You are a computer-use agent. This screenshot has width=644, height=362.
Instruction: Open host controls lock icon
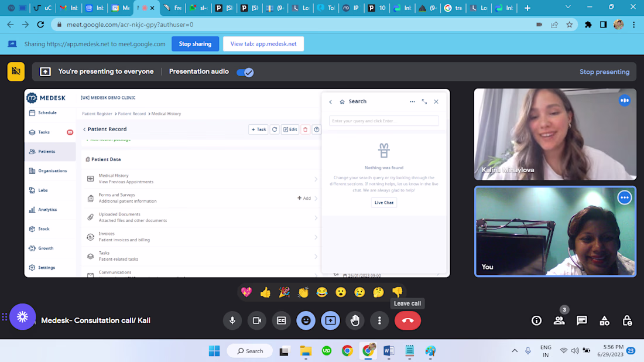(x=627, y=320)
